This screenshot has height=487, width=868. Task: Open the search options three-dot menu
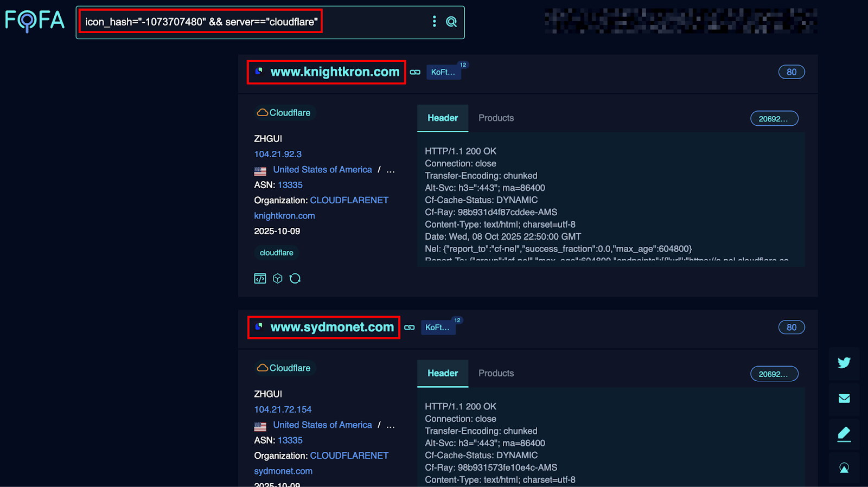click(x=434, y=21)
